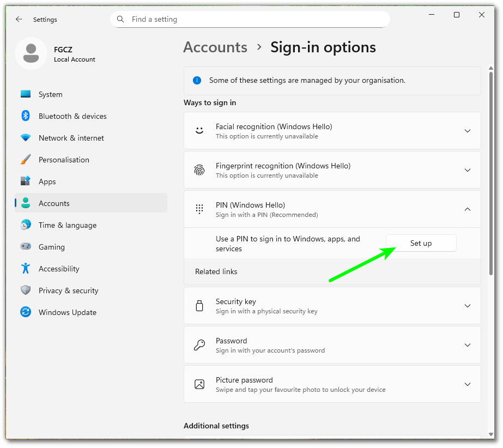
Task: Expand the Security key chevron
Action: click(468, 306)
